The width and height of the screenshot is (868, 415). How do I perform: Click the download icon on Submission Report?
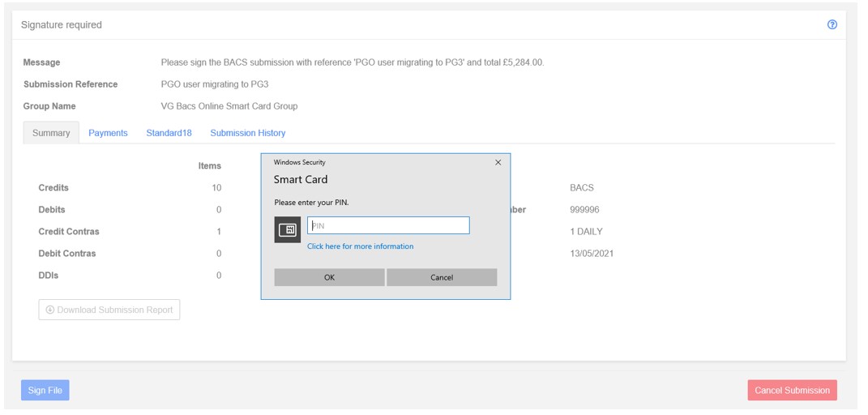(x=49, y=310)
